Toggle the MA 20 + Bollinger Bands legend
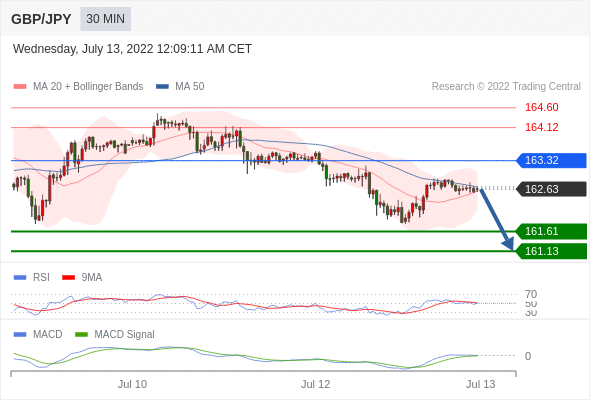The image size is (590, 400). (78, 86)
